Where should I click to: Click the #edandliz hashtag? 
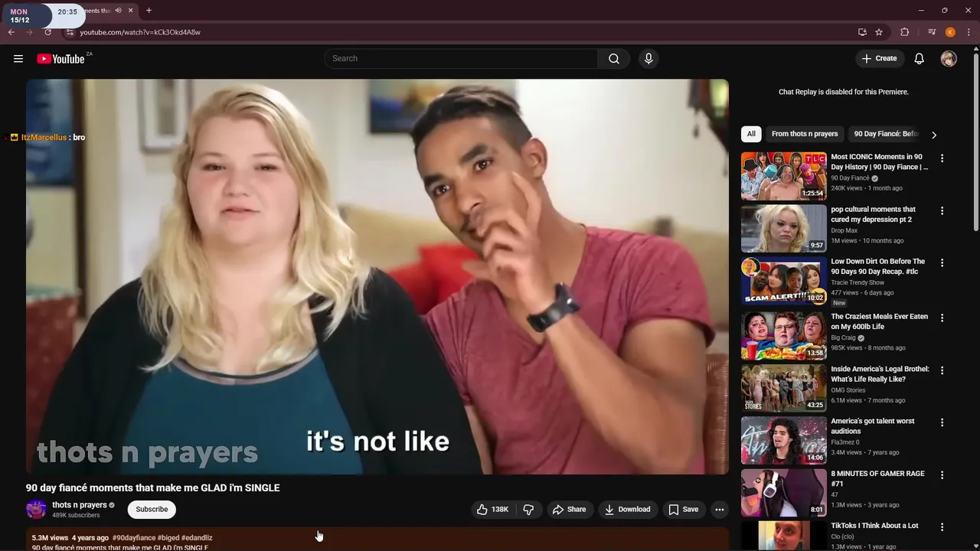pos(197,538)
